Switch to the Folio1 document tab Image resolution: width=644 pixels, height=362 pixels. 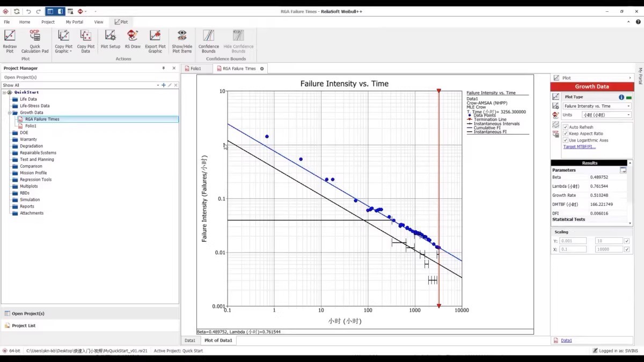coord(196,69)
